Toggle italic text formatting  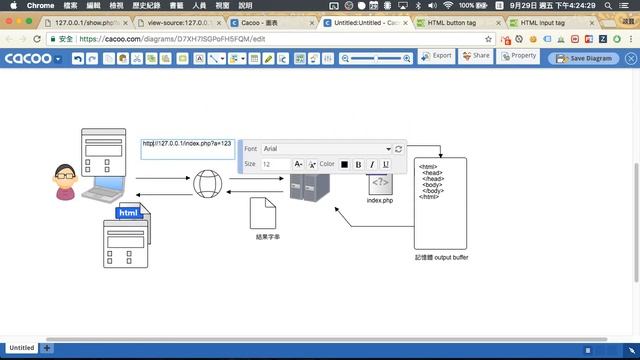pyautogui.click(x=372, y=164)
